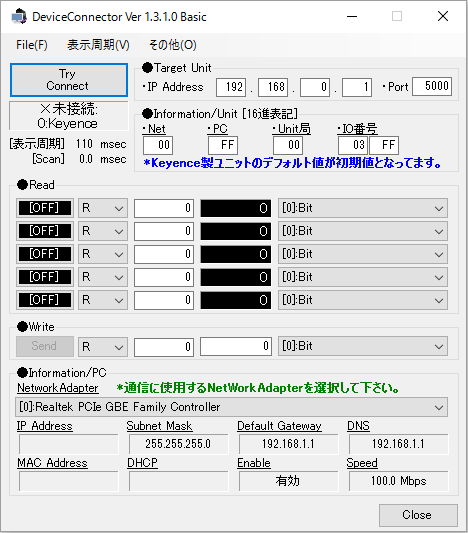Viewport: 468px width, 533px height.
Task: Click the Write row value input field
Action: pyautogui.click(x=236, y=346)
